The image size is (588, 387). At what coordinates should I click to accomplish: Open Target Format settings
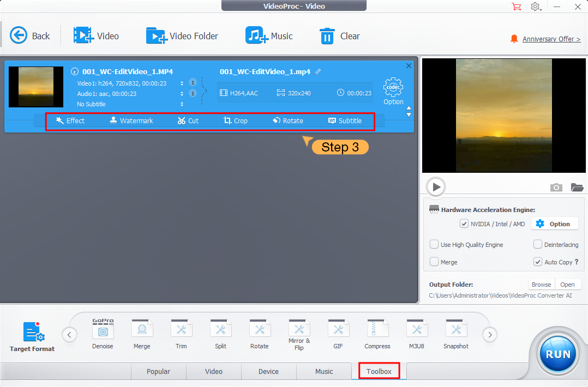(x=32, y=337)
